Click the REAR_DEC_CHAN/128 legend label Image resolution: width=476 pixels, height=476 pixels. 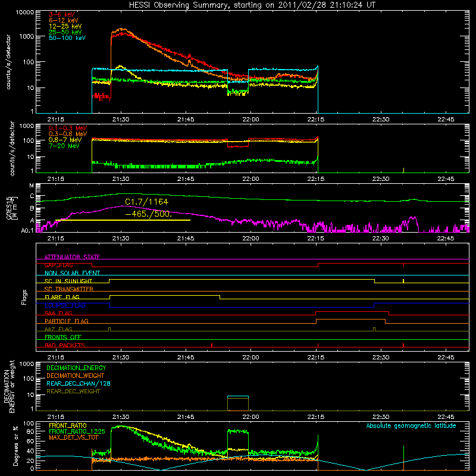[x=79, y=383]
